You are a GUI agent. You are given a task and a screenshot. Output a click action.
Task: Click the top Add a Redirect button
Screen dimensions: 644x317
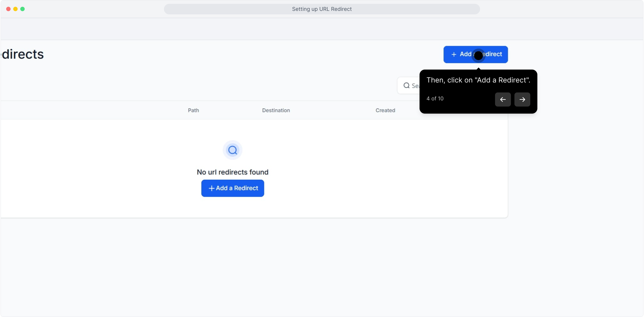click(x=475, y=54)
